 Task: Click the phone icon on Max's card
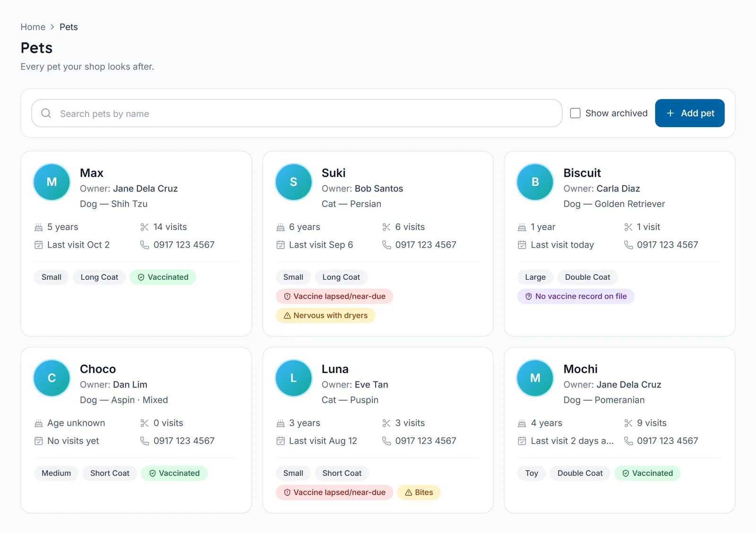click(x=145, y=245)
